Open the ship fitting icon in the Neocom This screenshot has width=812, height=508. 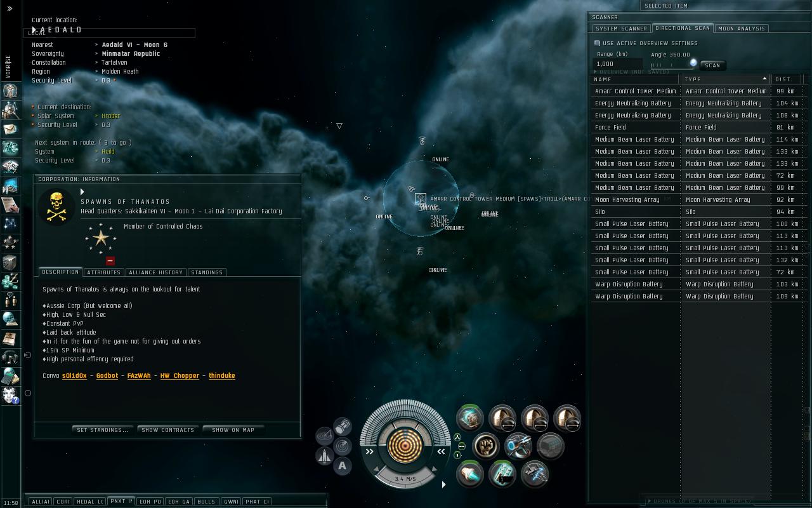pos(10,149)
